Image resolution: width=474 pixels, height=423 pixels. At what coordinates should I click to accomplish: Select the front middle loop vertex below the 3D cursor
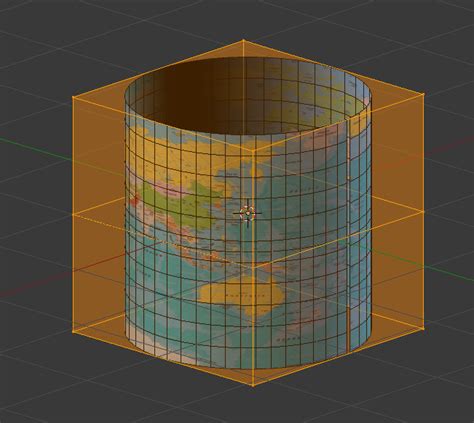[x=253, y=268]
